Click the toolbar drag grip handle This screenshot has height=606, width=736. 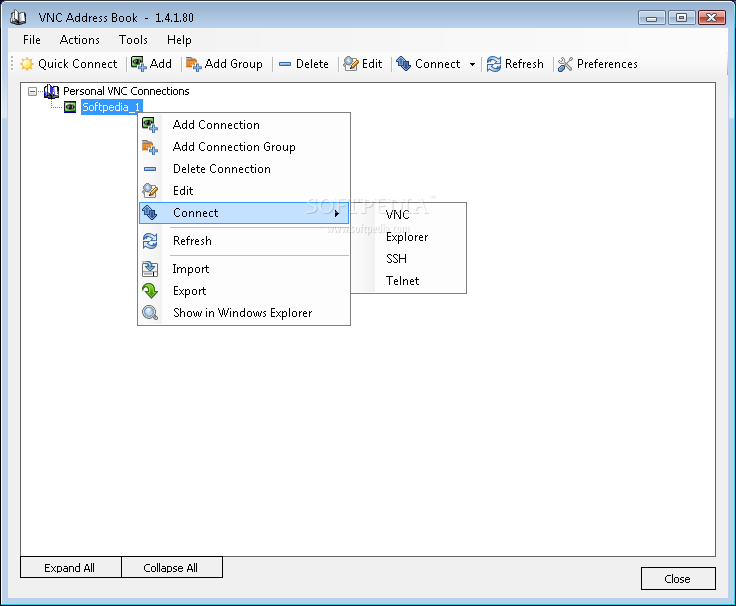12,64
